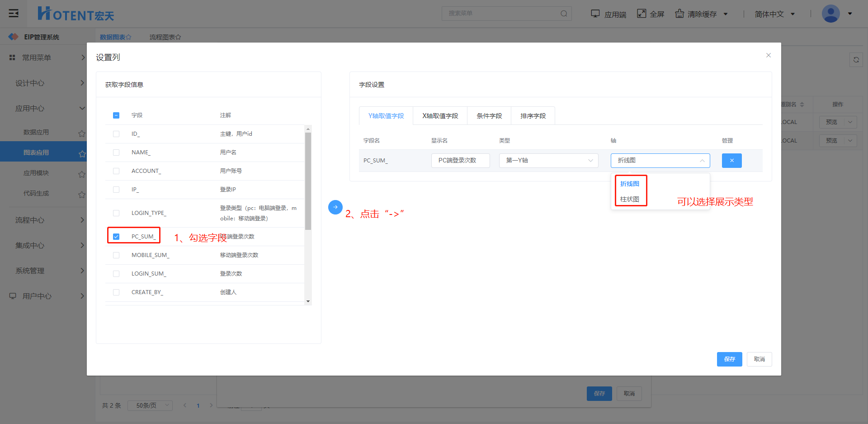Open the user avatar menu
868x424 pixels.
pyautogui.click(x=830, y=14)
